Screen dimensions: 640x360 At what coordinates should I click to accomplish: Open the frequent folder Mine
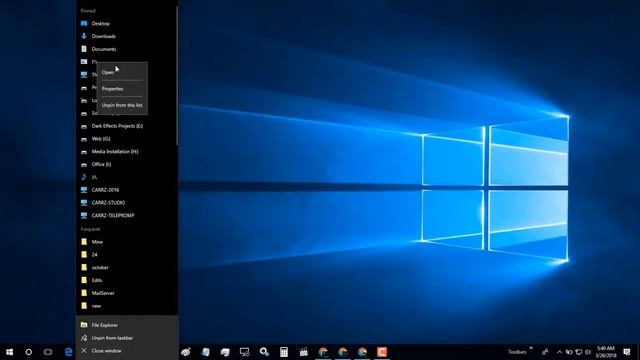coord(127,242)
